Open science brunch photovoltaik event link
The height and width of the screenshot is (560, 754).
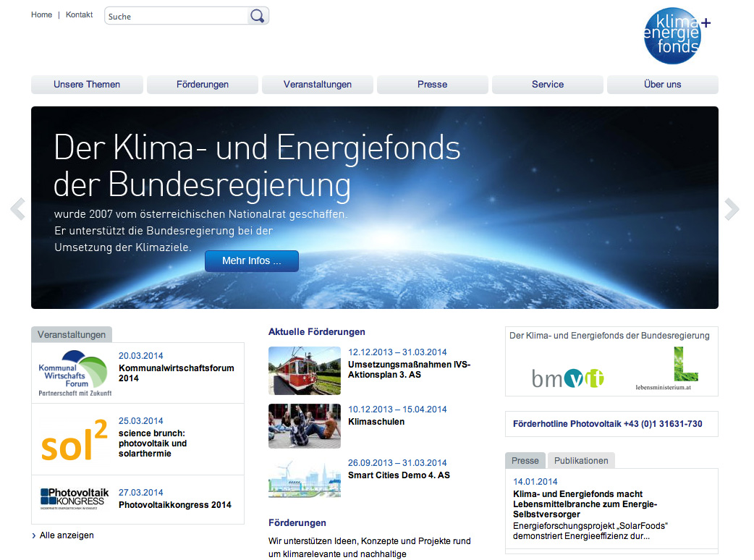coord(153,444)
